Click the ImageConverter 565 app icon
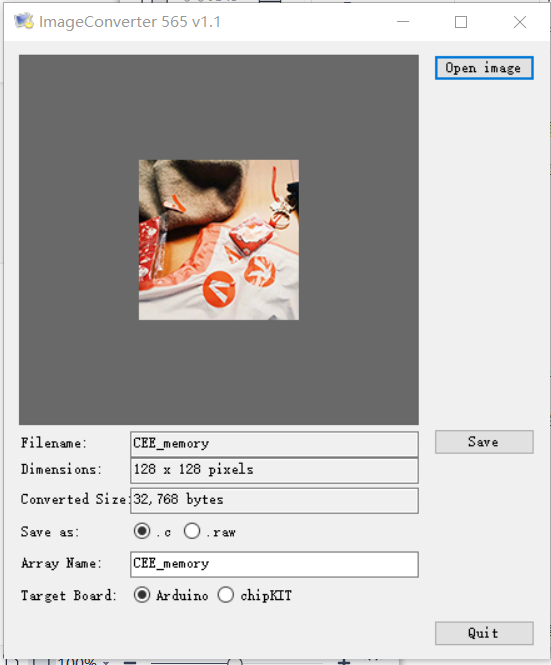551x665 pixels. [x=24, y=21]
